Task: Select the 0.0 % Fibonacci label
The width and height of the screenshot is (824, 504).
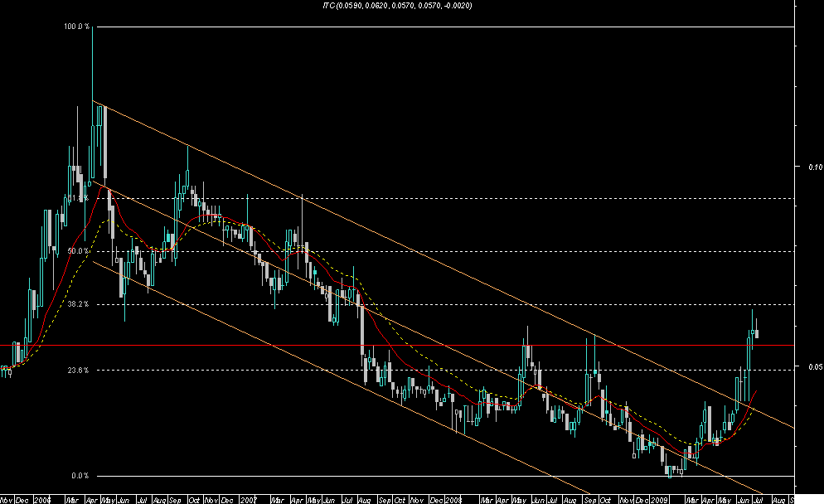Action: (x=80, y=476)
